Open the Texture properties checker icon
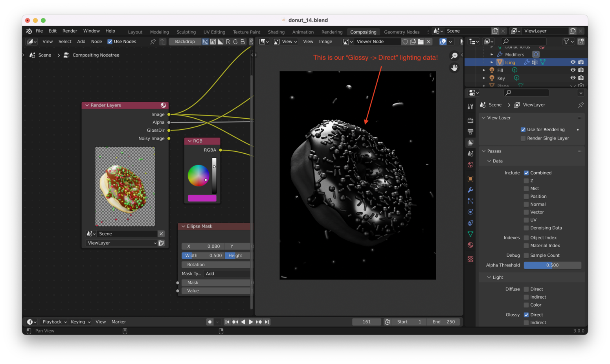The height and width of the screenshot is (364, 610). click(x=470, y=259)
